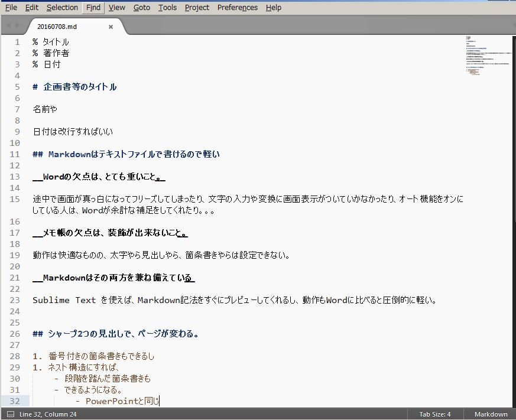
Task: Click list item 'ネスト構造にすれば、'
Action: point(83,367)
